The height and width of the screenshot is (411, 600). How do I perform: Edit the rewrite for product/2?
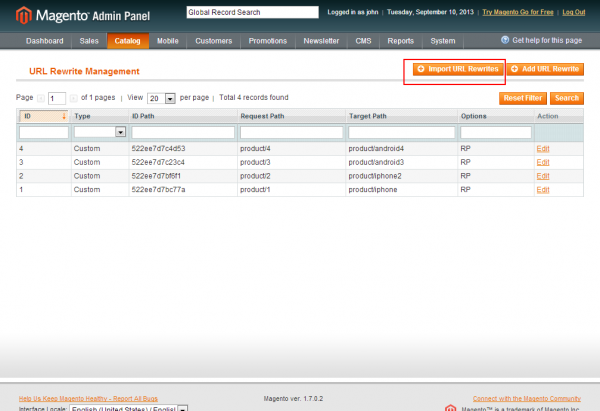543,176
